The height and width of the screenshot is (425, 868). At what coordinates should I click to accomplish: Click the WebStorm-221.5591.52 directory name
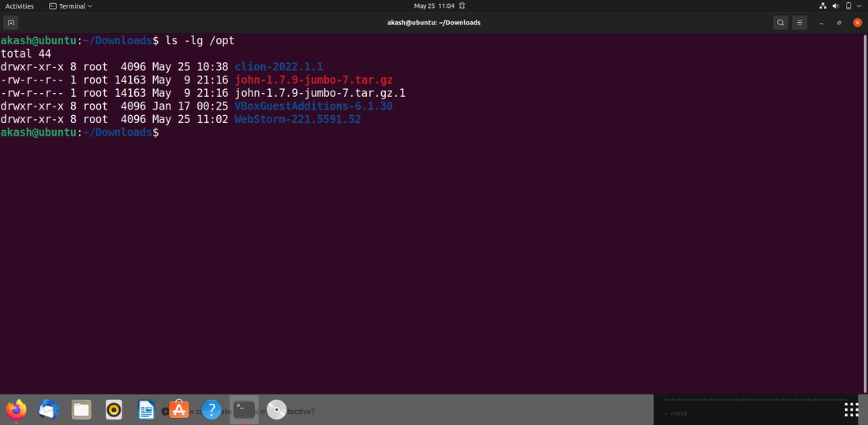coord(297,120)
